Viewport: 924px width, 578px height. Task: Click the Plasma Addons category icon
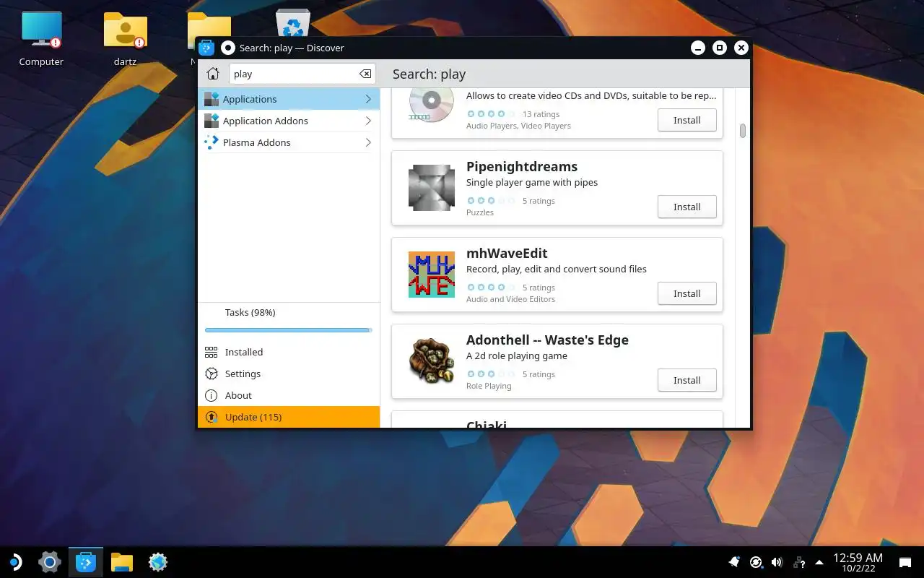212,142
